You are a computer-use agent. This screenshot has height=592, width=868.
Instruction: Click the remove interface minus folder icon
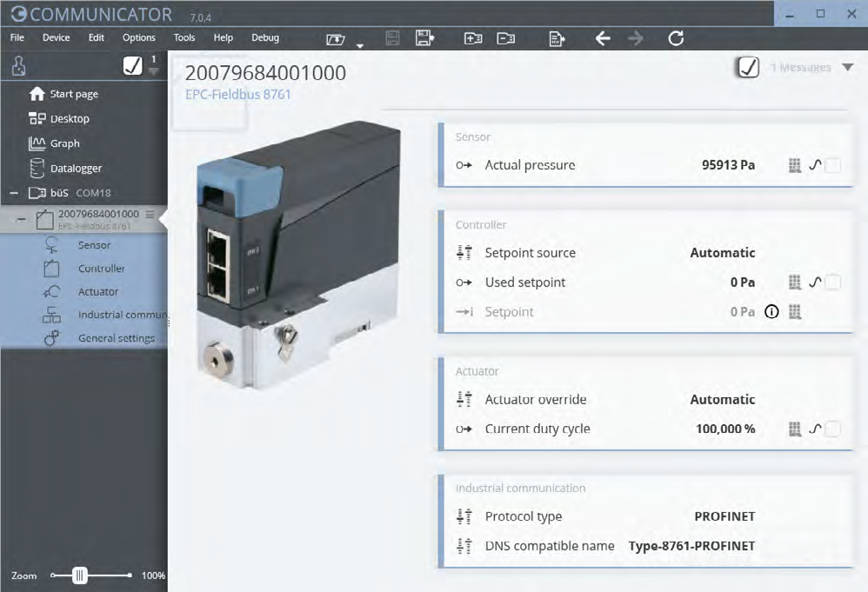505,38
